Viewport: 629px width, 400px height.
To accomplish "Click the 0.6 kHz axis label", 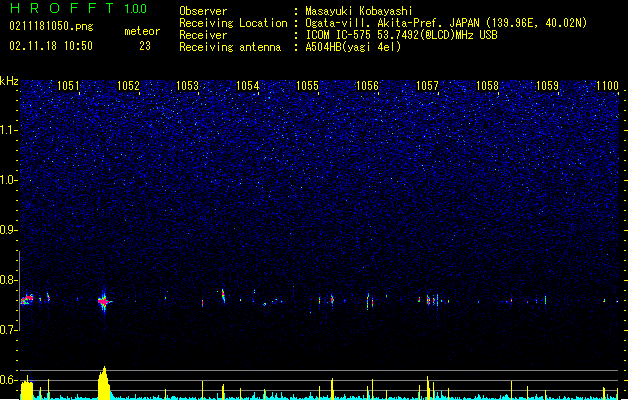I will click(x=9, y=380).
